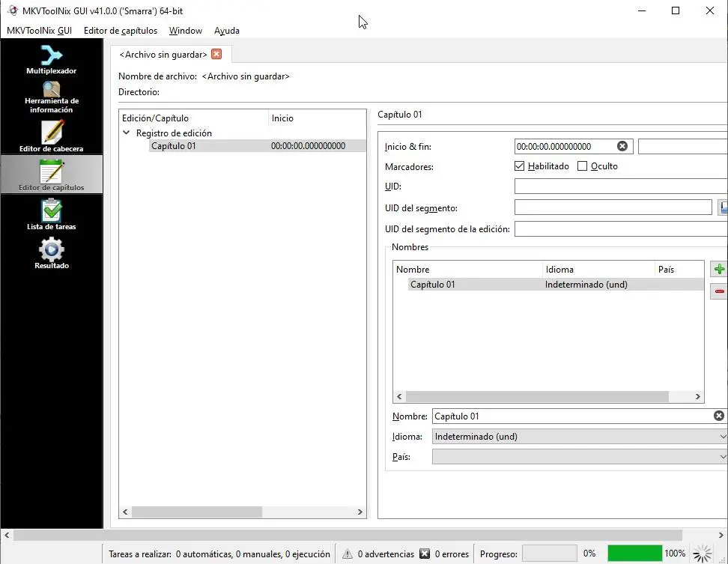Toggle the Oculto checkbox

[582, 166]
